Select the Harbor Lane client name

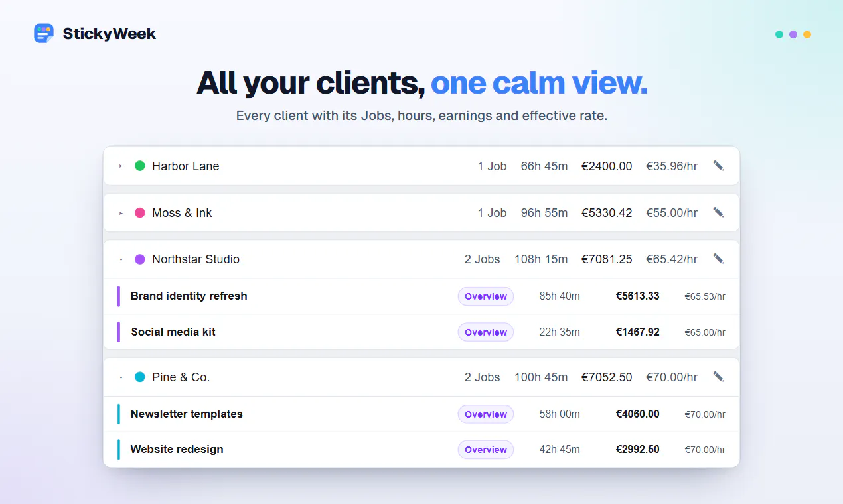(x=185, y=166)
